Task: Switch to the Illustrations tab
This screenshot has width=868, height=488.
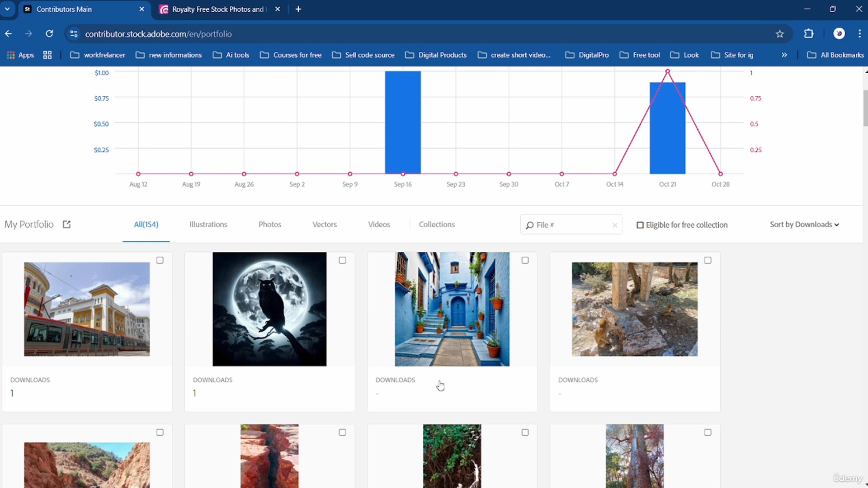Action: (x=208, y=225)
